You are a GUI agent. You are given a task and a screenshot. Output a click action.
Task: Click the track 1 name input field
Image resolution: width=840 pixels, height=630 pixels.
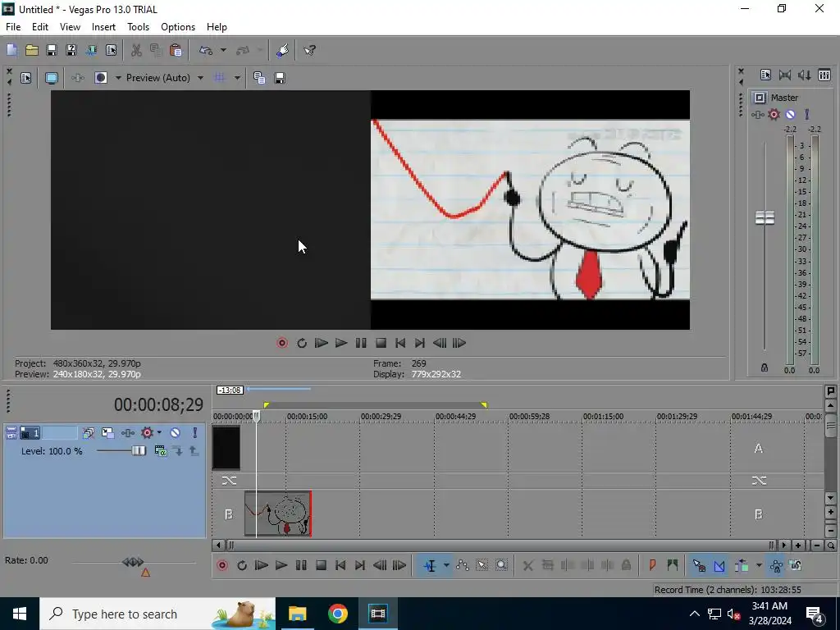click(60, 433)
